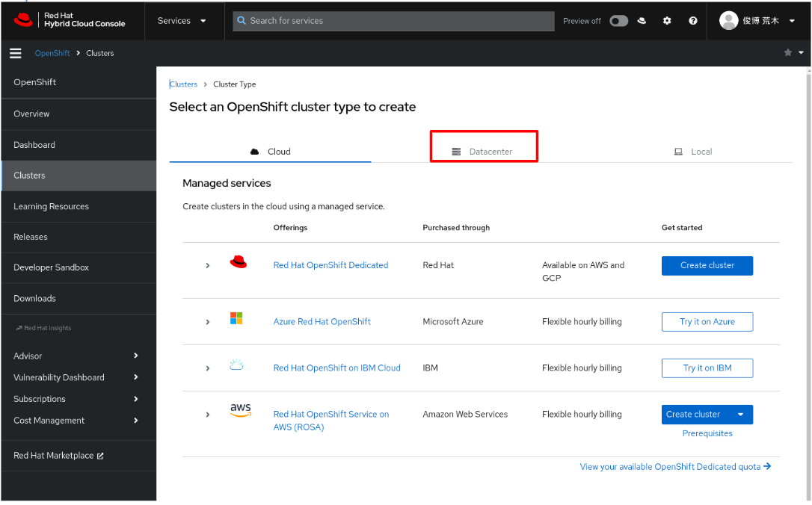Click the Search for services field

click(x=393, y=20)
